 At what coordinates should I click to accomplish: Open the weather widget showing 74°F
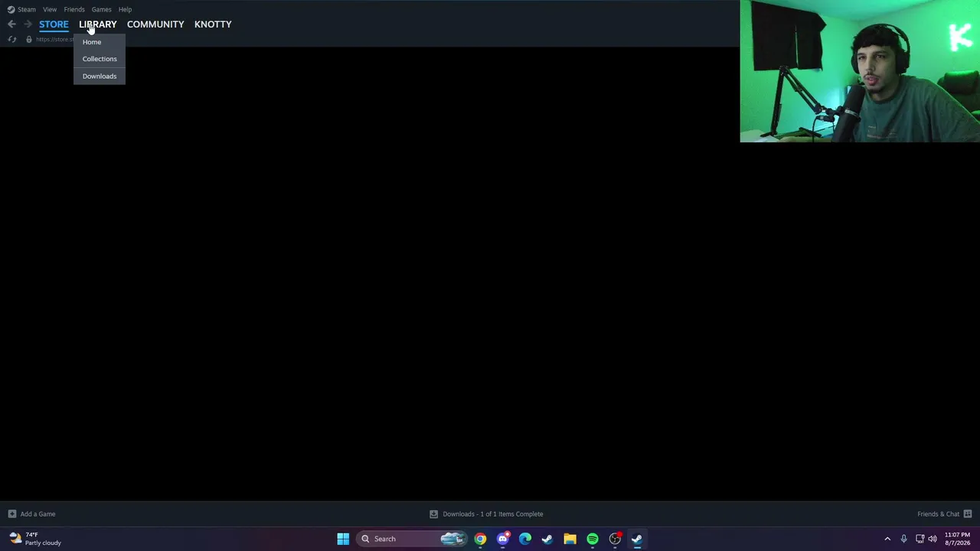click(x=35, y=539)
